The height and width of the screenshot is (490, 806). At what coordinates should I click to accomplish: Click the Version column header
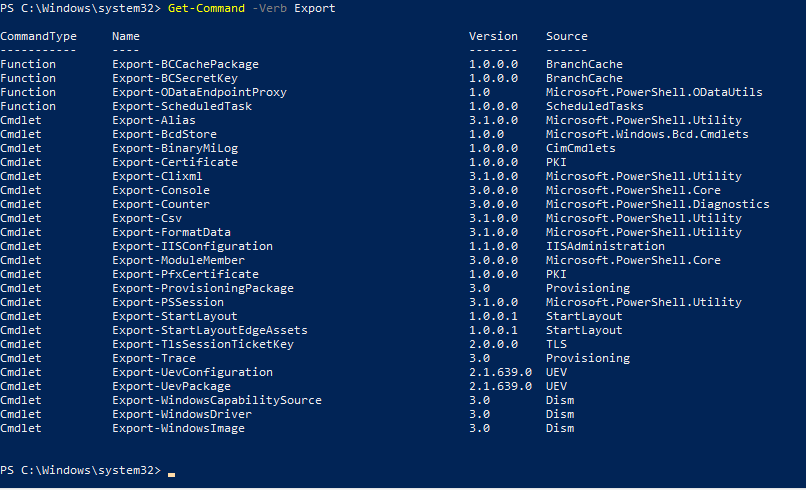pos(493,36)
